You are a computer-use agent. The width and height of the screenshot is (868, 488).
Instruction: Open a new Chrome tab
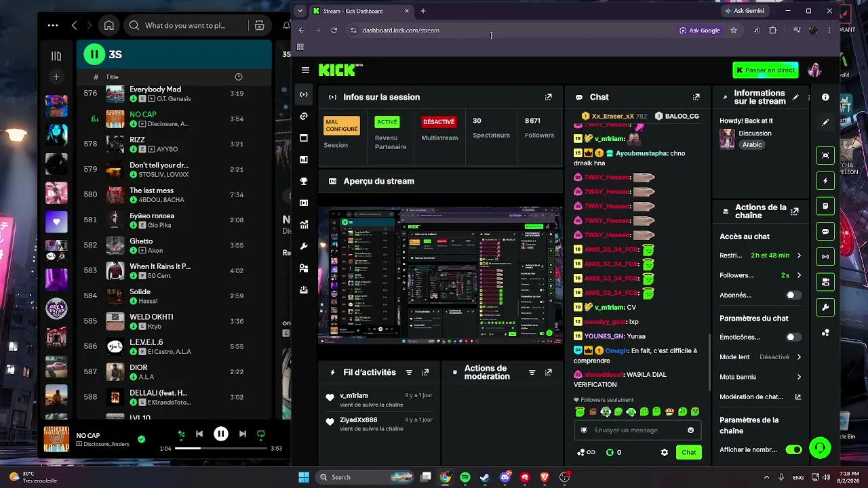(x=423, y=11)
